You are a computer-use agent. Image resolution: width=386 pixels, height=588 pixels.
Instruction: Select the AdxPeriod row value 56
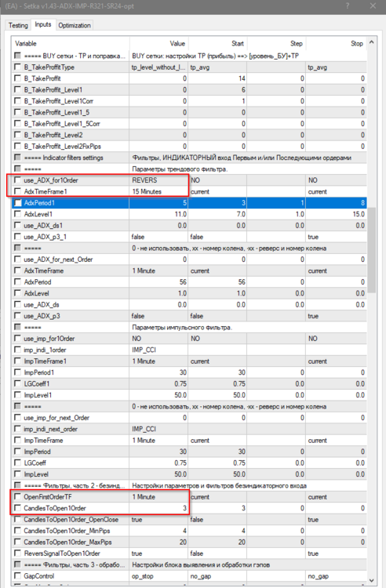coord(158,282)
